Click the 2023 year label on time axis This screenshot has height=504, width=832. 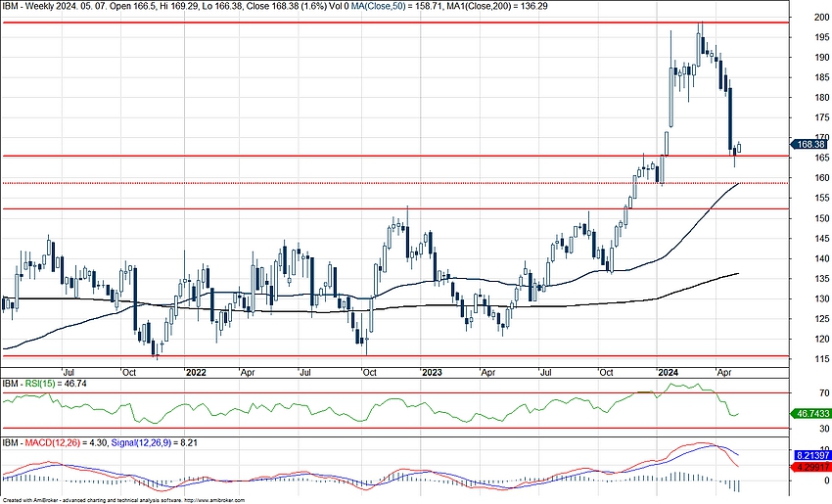click(x=432, y=373)
